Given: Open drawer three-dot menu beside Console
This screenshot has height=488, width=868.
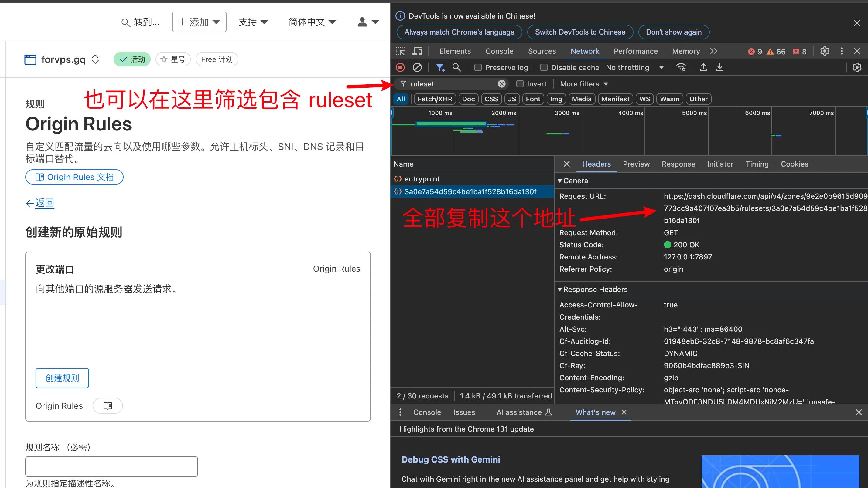Looking at the screenshot, I should [x=400, y=412].
